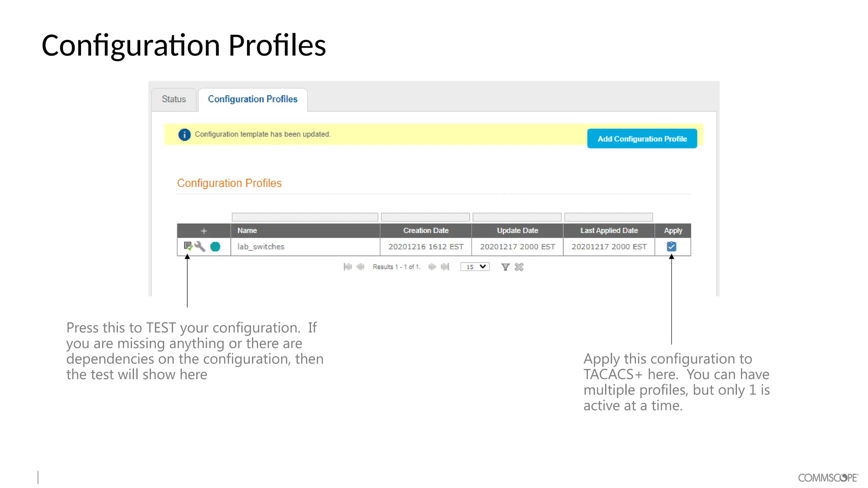Screen dimensions: 868x488
Task: Click the plus icon in table header
Action: point(204,231)
